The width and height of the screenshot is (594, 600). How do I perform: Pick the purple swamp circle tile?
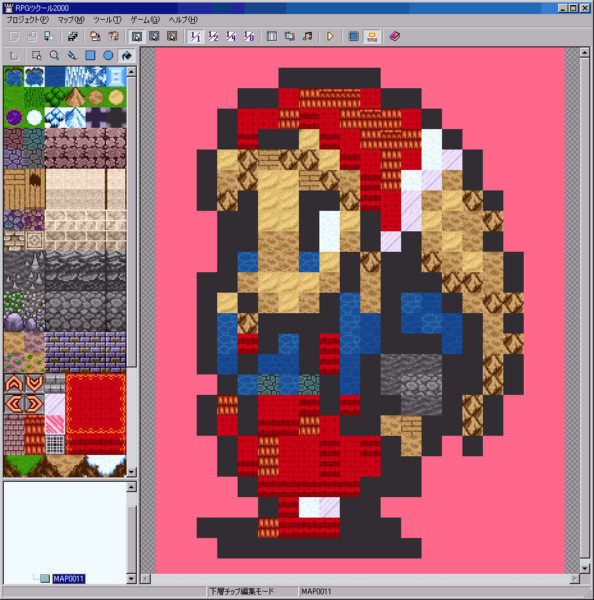[x=14, y=117]
